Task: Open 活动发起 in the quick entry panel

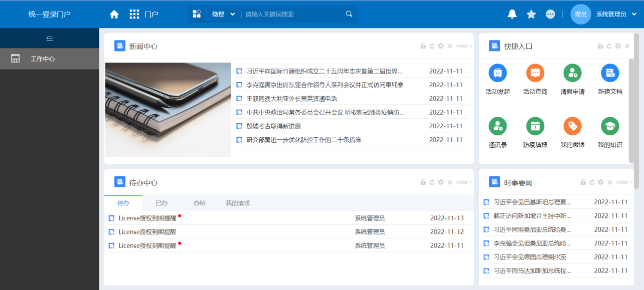Action: tap(497, 72)
